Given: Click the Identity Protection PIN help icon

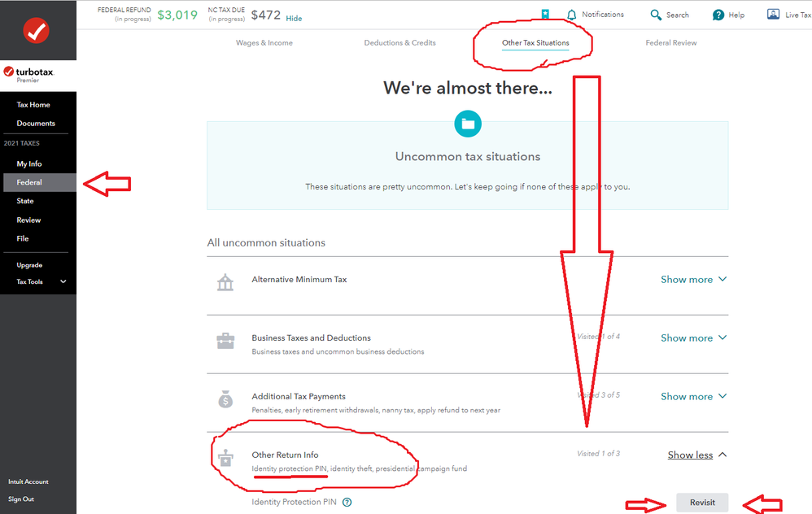Looking at the screenshot, I should (x=347, y=502).
